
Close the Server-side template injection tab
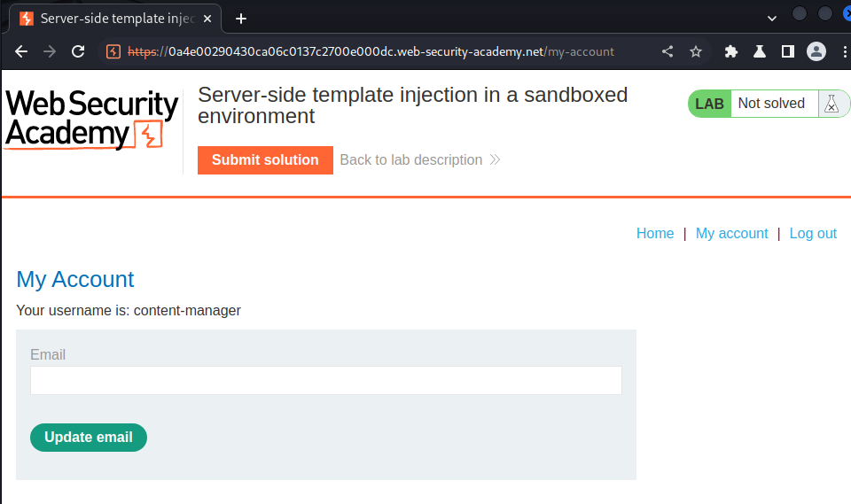207,19
